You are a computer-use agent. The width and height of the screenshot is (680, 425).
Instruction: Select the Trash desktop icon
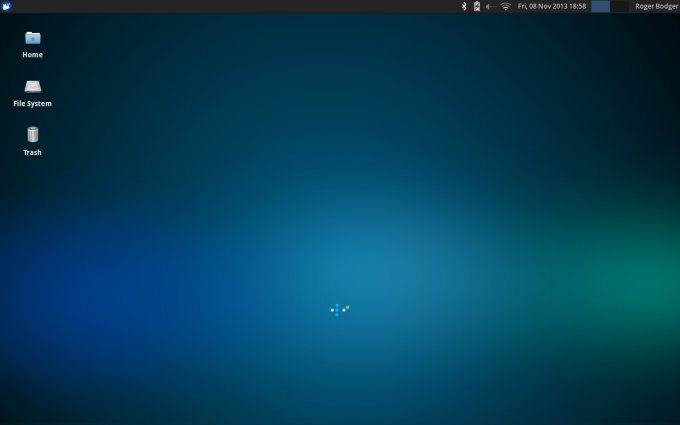coord(33,134)
